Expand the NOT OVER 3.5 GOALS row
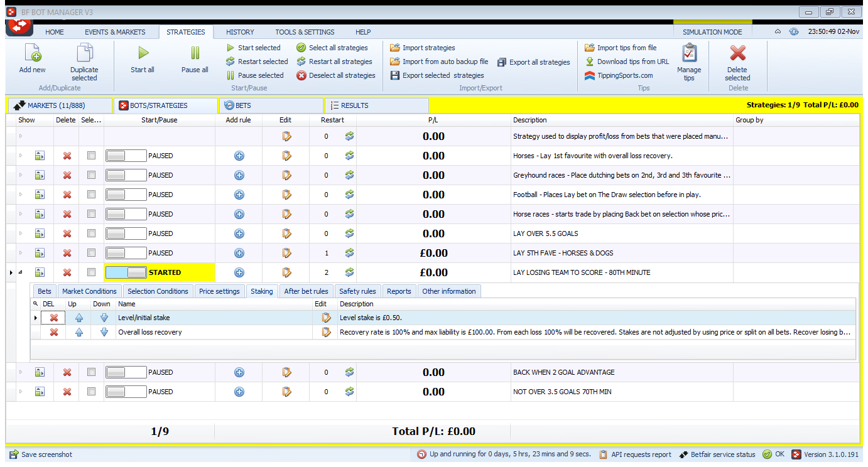 (x=20, y=392)
